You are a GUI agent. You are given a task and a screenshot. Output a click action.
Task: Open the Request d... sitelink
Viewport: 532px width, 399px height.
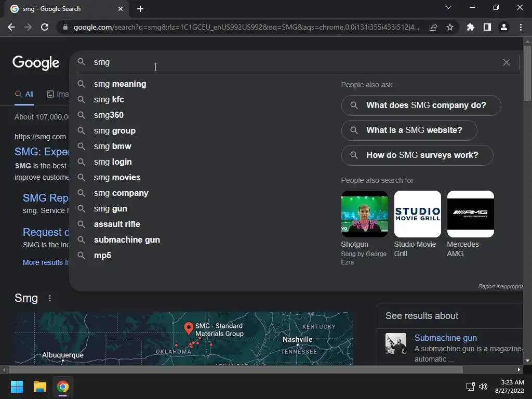click(x=46, y=232)
